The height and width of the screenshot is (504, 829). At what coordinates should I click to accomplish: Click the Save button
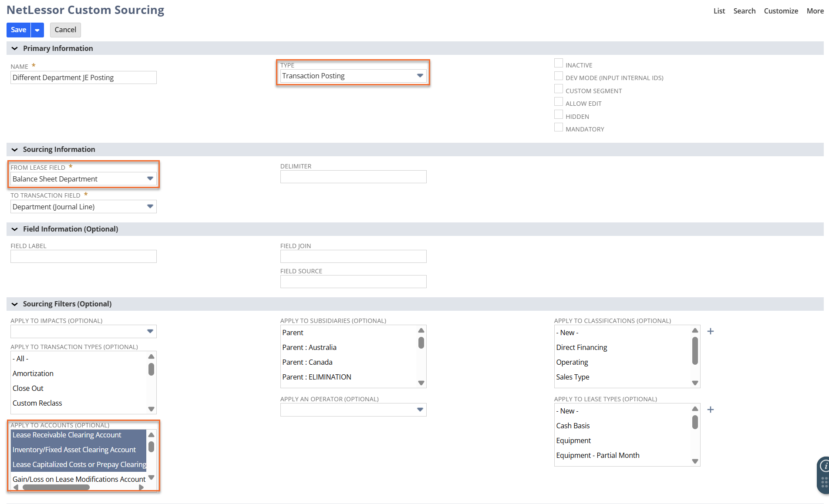point(19,30)
